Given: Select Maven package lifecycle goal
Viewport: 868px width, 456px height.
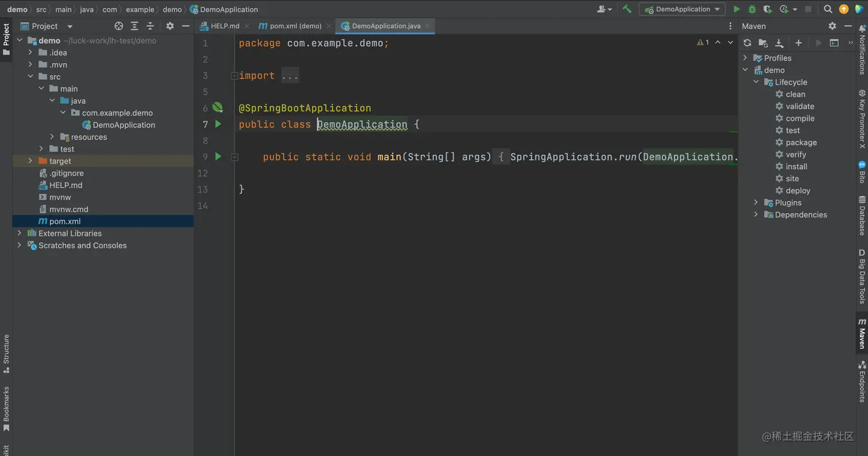Looking at the screenshot, I should pos(801,142).
